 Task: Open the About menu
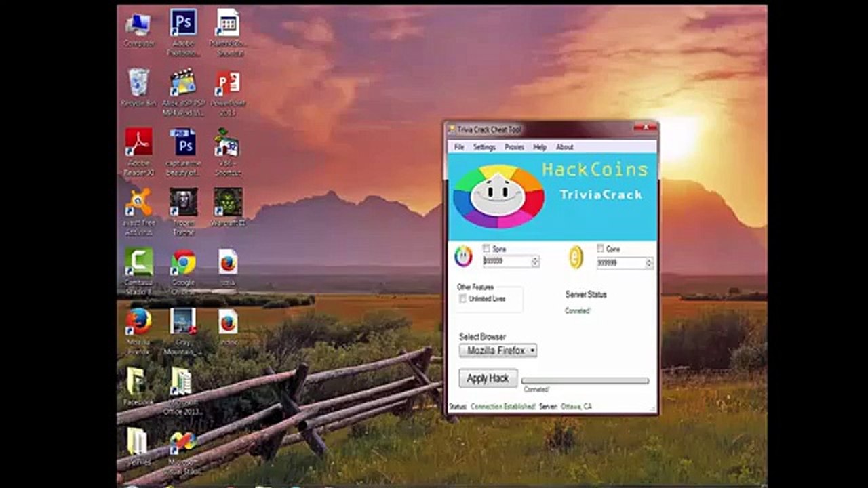coord(565,147)
